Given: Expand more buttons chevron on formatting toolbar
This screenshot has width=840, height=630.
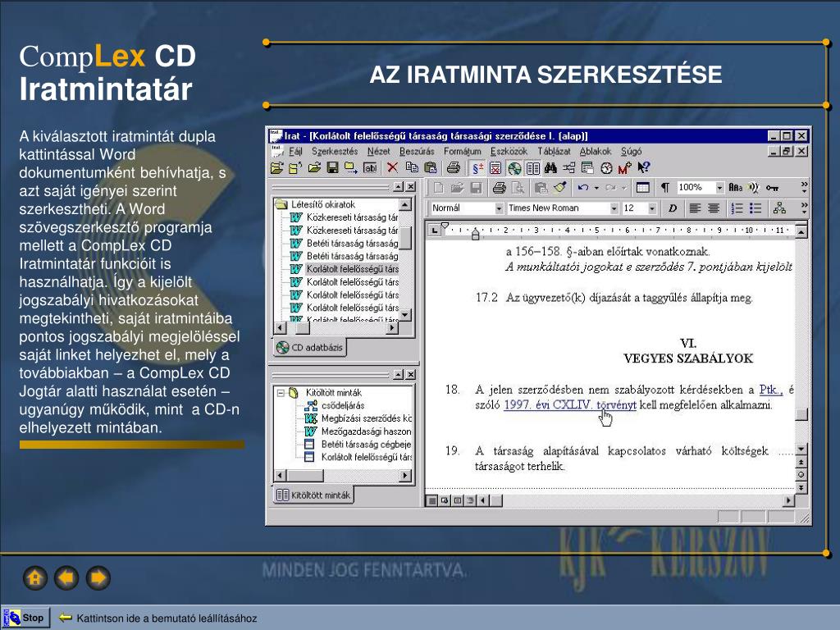Looking at the screenshot, I should click(804, 208).
